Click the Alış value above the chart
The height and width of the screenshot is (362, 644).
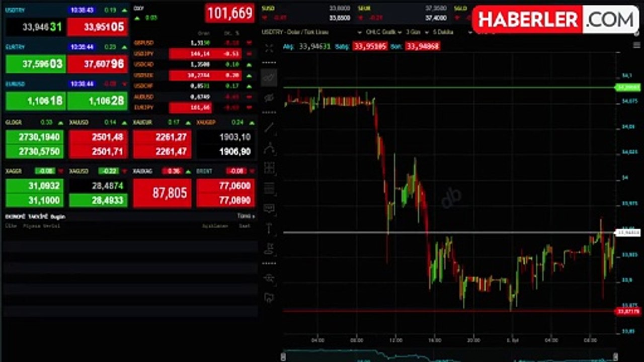(x=314, y=46)
